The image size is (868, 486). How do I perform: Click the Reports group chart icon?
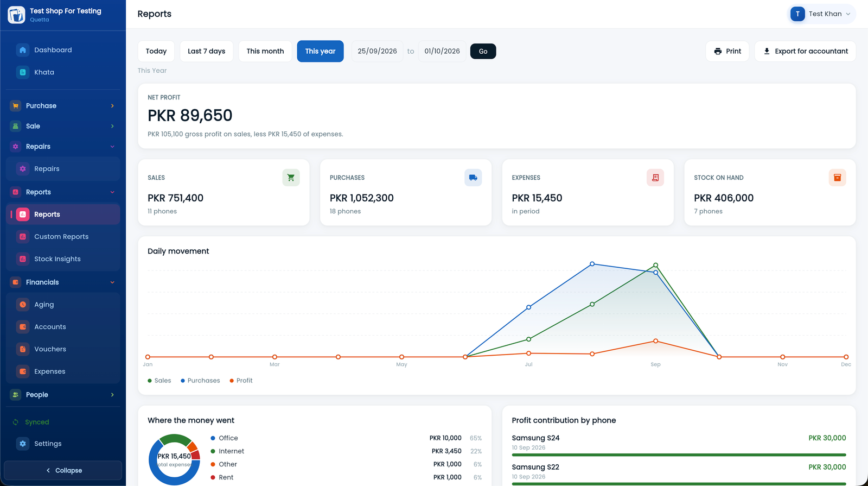[x=16, y=192]
